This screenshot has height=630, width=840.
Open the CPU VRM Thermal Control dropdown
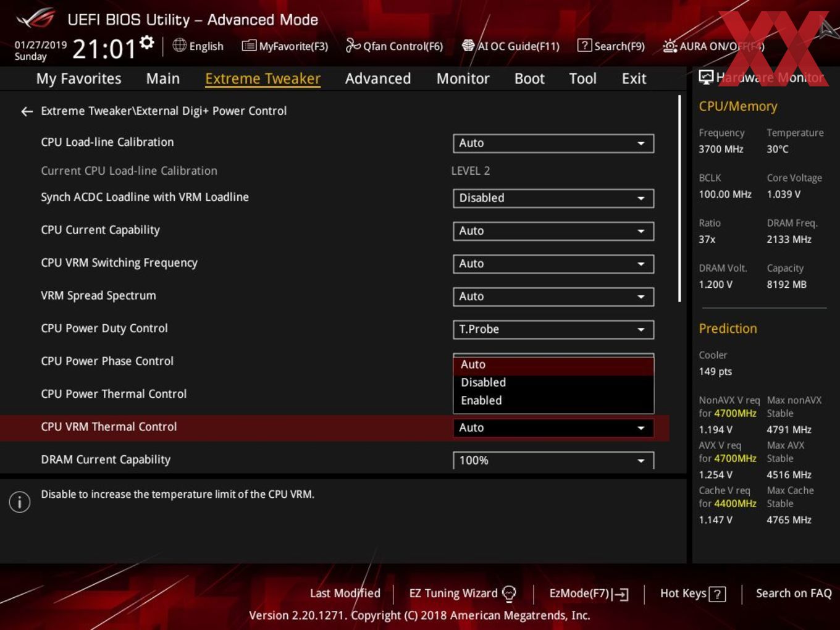click(553, 427)
